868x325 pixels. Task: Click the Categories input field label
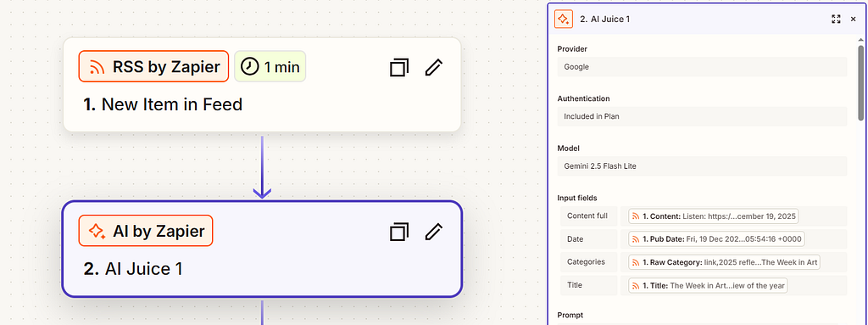(588, 261)
